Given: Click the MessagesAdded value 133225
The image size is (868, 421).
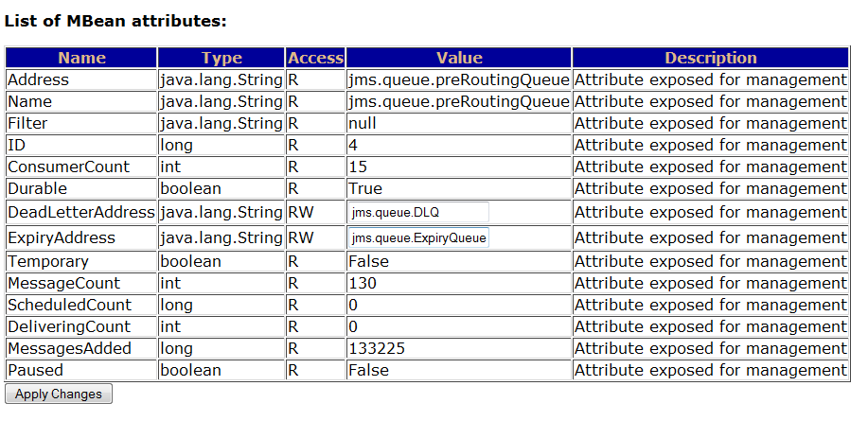Looking at the screenshot, I should [459, 348].
